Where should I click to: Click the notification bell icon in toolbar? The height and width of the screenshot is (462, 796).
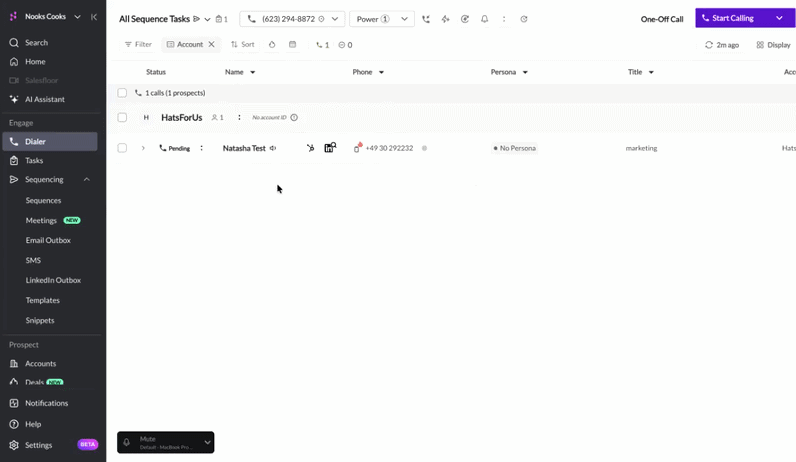point(484,19)
